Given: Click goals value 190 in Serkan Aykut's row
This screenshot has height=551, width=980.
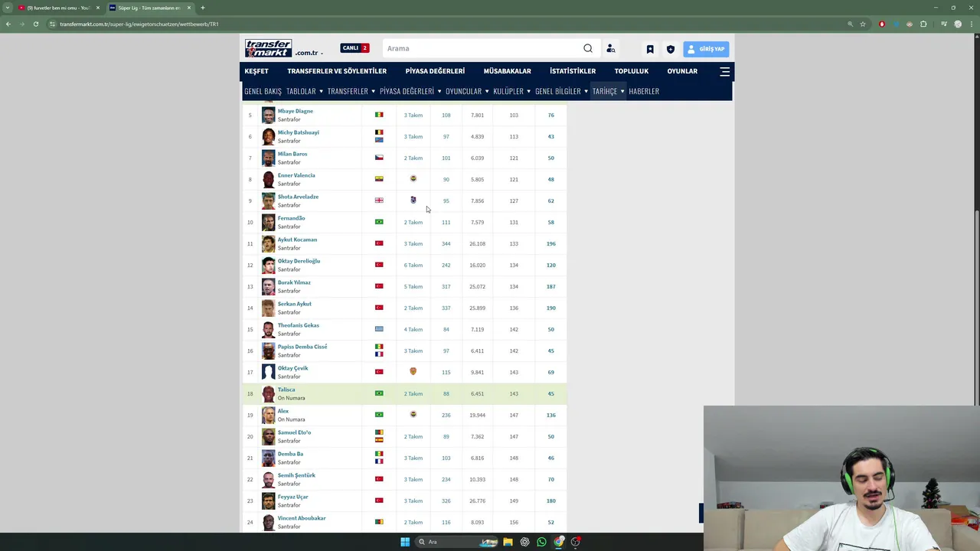Looking at the screenshot, I should click(x=551, y=308).
